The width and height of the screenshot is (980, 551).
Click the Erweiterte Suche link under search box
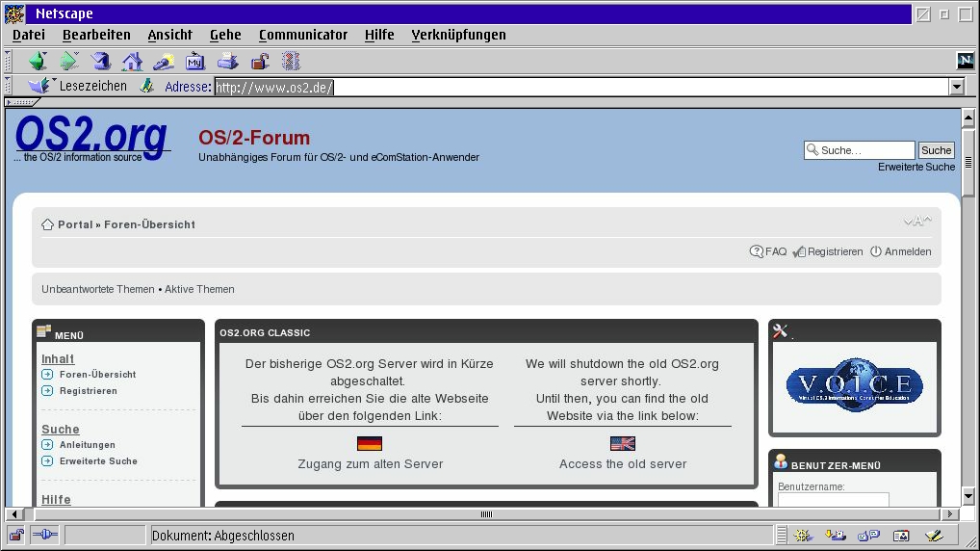tap(916, 167)
